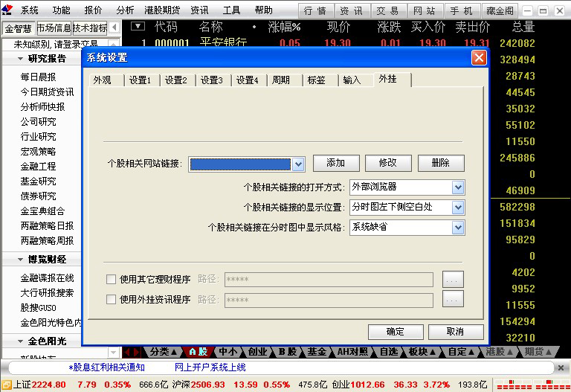Select the 市场信息 sidebar tab
This screenshot has width=571, height=392.
point(54,28)
